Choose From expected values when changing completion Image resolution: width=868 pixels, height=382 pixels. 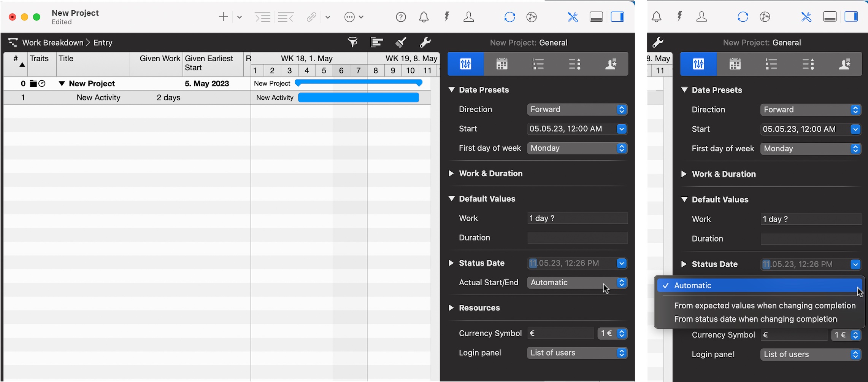[764, 306]
